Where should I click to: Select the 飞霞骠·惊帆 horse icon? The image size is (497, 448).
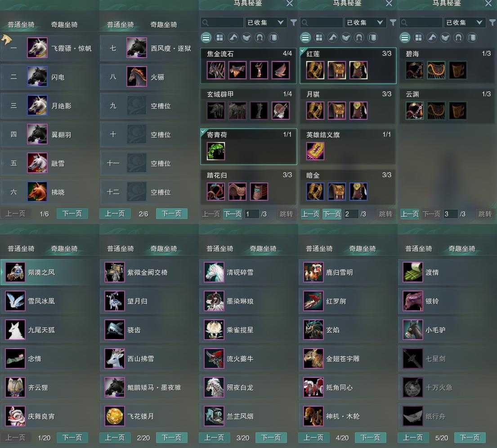point(37,48)
